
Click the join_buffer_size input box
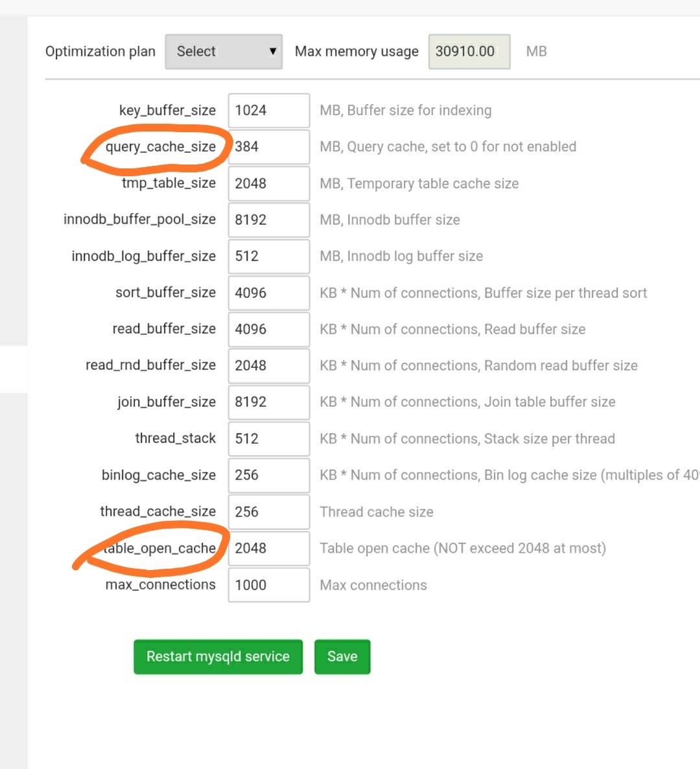pos(268,402)
